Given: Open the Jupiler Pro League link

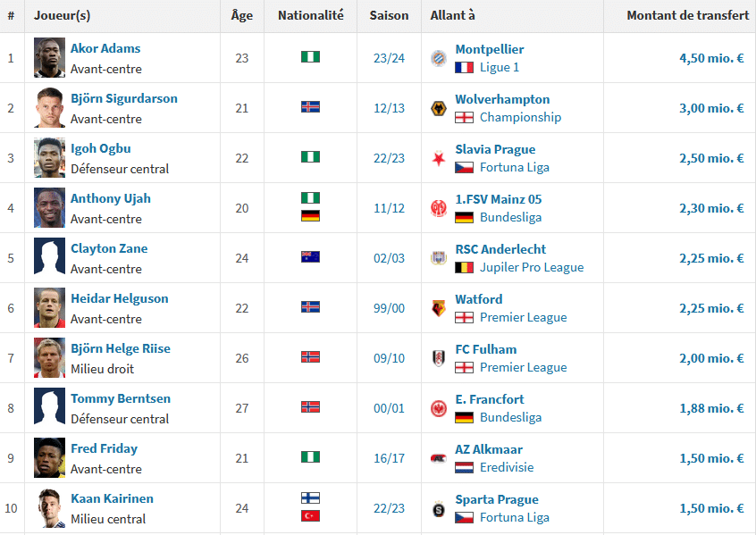Looking at the screenshot, I should coord(532,268).
